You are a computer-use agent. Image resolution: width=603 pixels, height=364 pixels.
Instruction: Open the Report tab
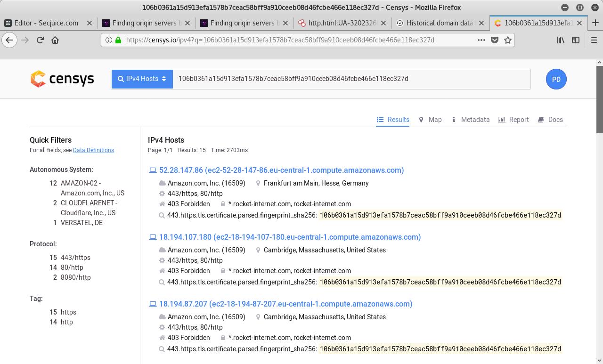click(513, 120)
